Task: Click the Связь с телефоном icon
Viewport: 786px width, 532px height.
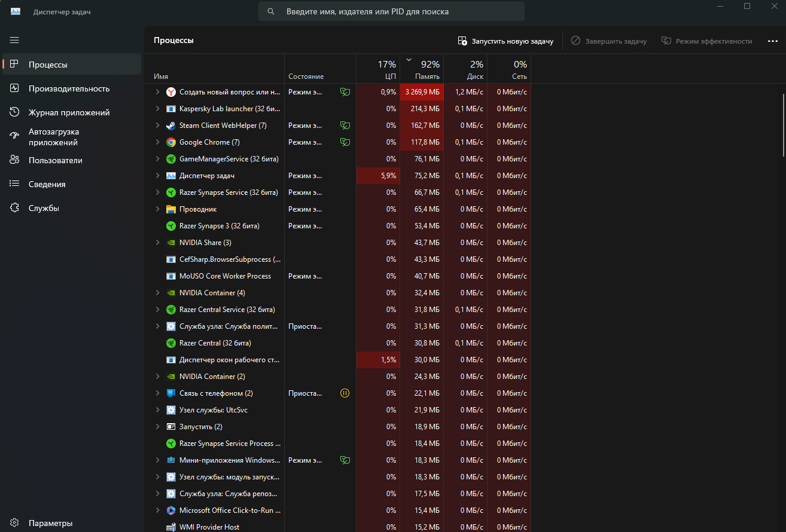Action: (171, 393)
